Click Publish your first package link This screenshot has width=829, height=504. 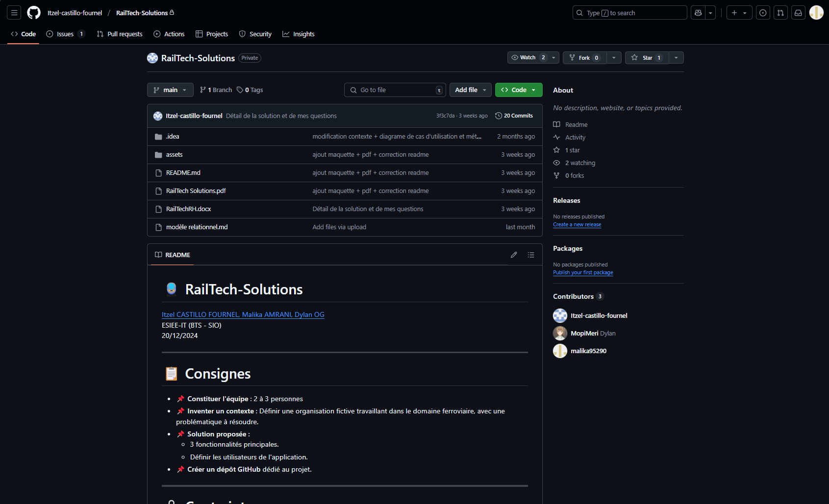pyautogui.click(x=583, y=273)
